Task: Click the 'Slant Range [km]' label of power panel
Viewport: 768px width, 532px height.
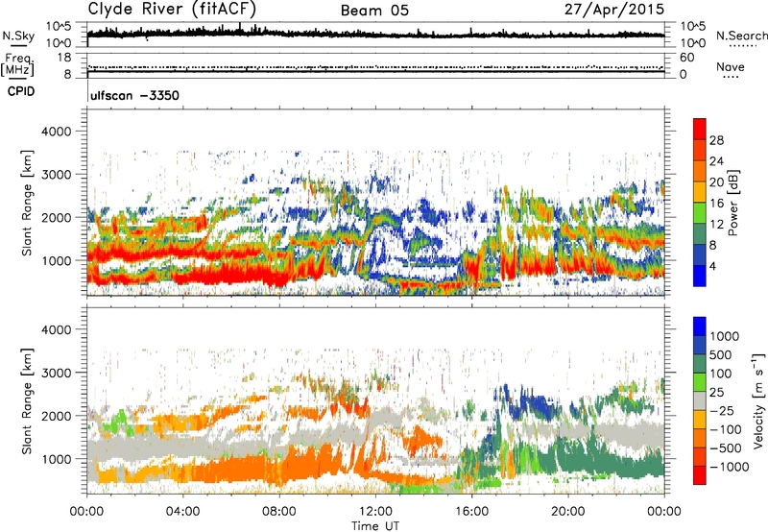Action: (x=27, y=203)
